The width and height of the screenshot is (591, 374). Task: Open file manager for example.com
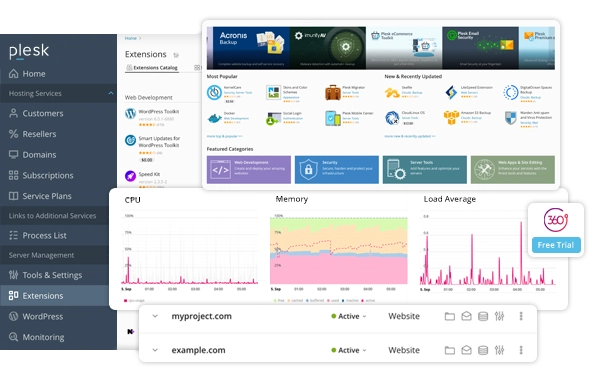coord(450,350)
